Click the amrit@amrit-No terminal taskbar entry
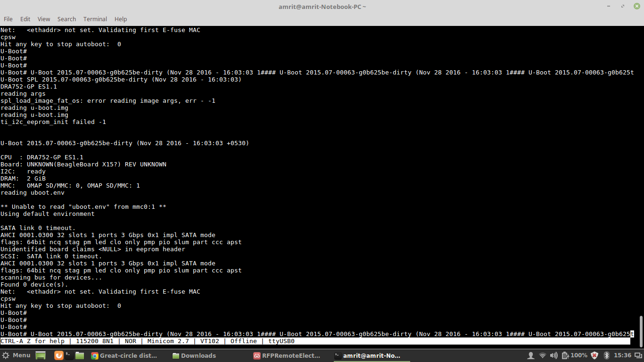Image resolution: width=644 pixels, height=362 pixels. click(x=372, y=355)
